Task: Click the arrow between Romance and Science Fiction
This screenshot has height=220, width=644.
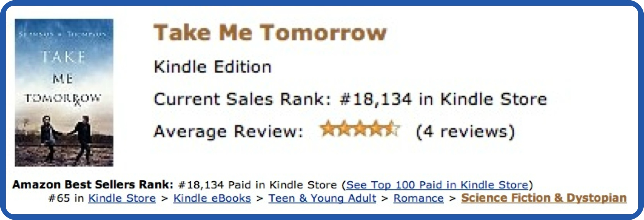Action: click(x=452, y=198)
